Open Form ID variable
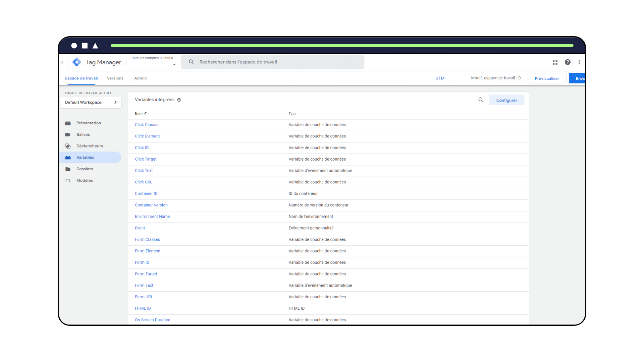 click(142, 262)
